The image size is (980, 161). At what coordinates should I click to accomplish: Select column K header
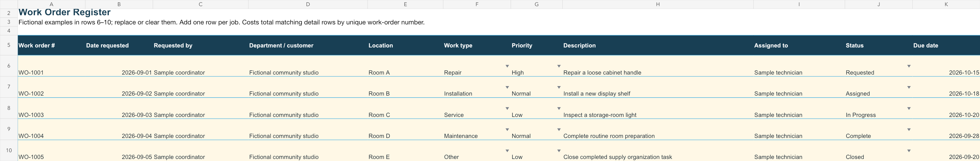pyautogui.click(x=946, y=4)
